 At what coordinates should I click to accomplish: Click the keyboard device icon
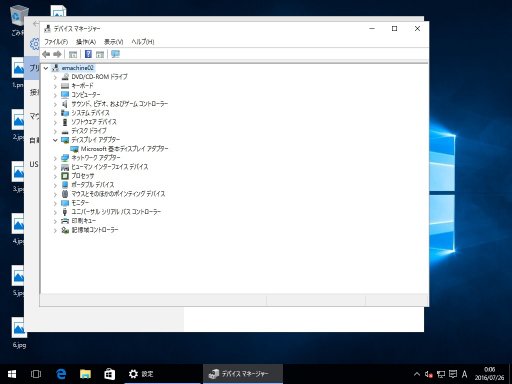pos(65,86)
